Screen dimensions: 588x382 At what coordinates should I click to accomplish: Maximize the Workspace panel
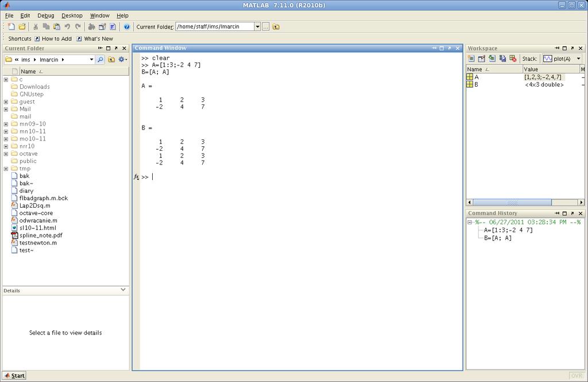pyautogui.click(x=564, y=48)
